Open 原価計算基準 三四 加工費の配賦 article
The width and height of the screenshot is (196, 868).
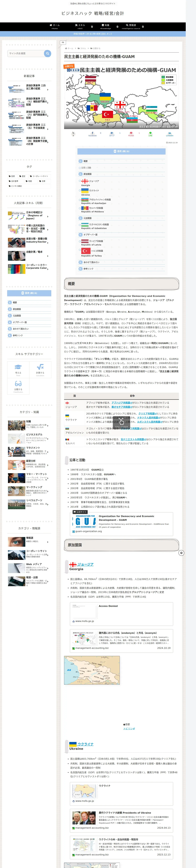click(x=29, y=89)
